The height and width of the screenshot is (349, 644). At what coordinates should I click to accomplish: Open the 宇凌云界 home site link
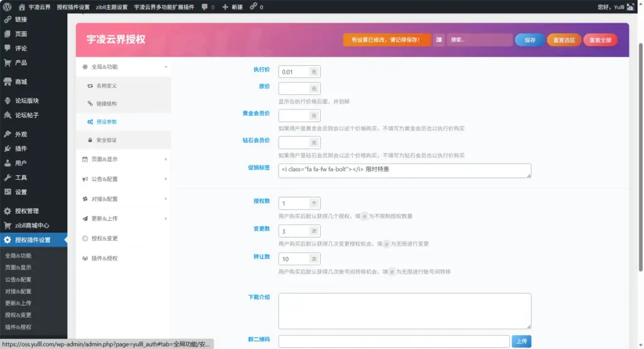tap(35, 7)
